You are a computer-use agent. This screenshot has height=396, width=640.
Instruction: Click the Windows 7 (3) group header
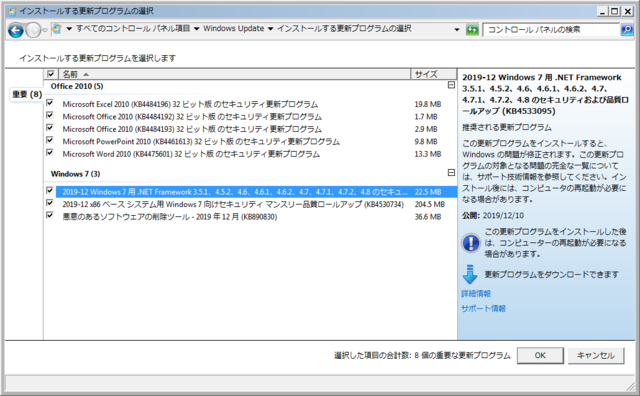pos(75,174)
